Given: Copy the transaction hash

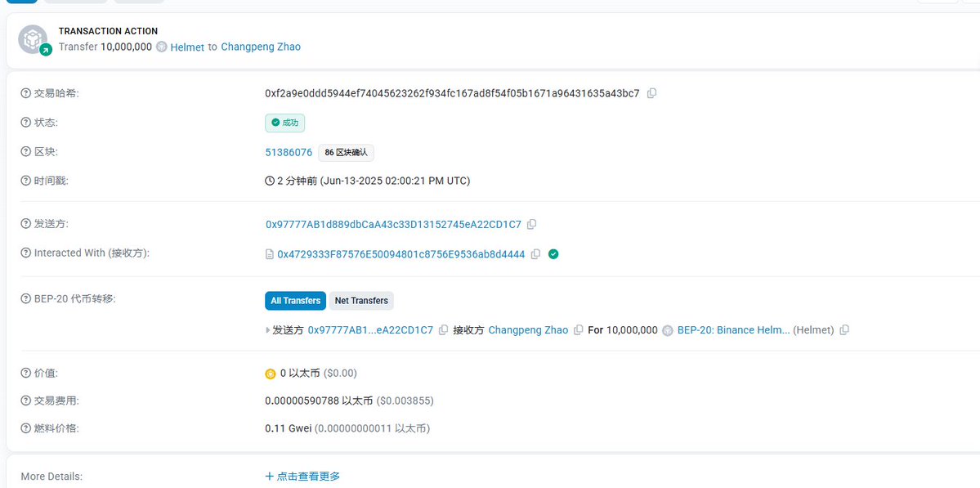Looking at the screenshot, I should tap(651, 93).
